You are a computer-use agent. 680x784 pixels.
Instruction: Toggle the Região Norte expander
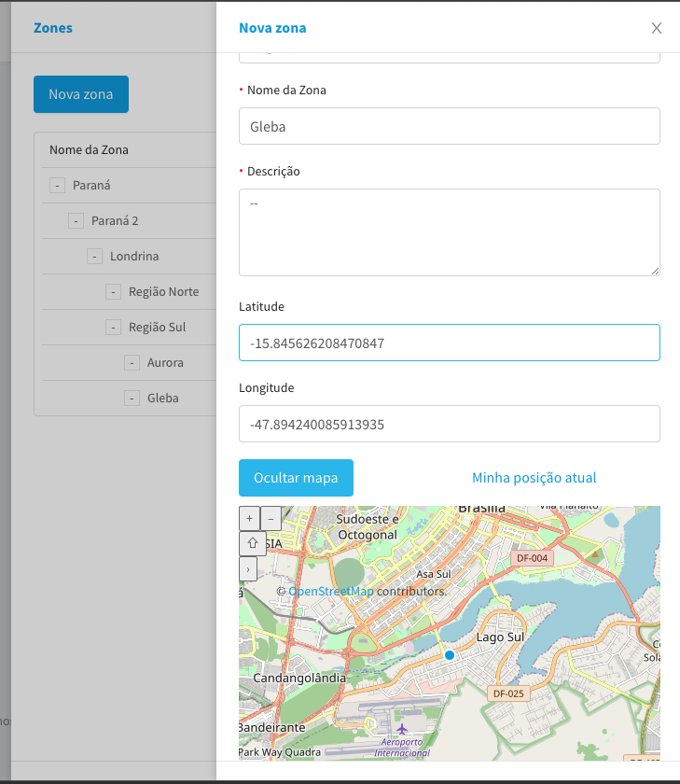[x=113, y=292]
